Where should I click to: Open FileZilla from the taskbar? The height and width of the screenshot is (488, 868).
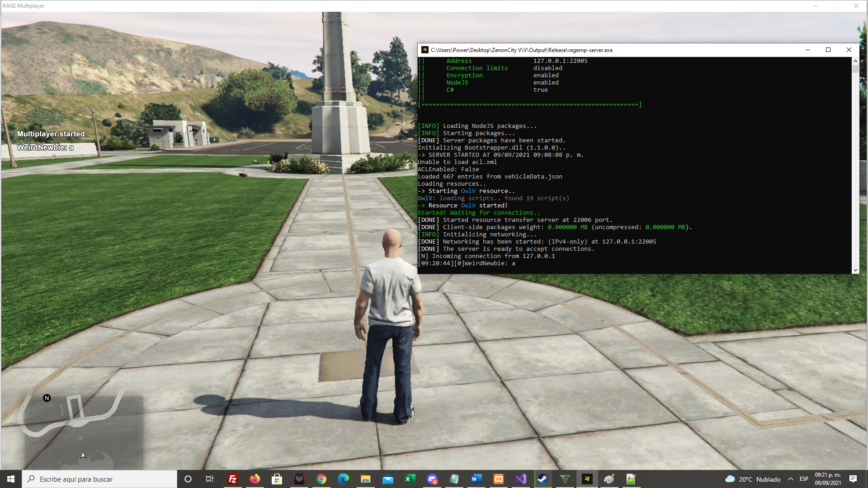[x=233, y=479]
